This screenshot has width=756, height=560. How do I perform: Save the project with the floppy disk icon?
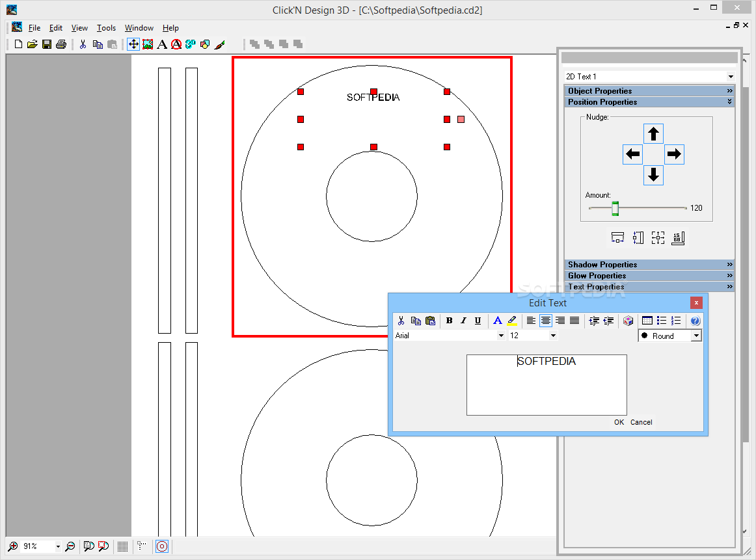[47, 44]
